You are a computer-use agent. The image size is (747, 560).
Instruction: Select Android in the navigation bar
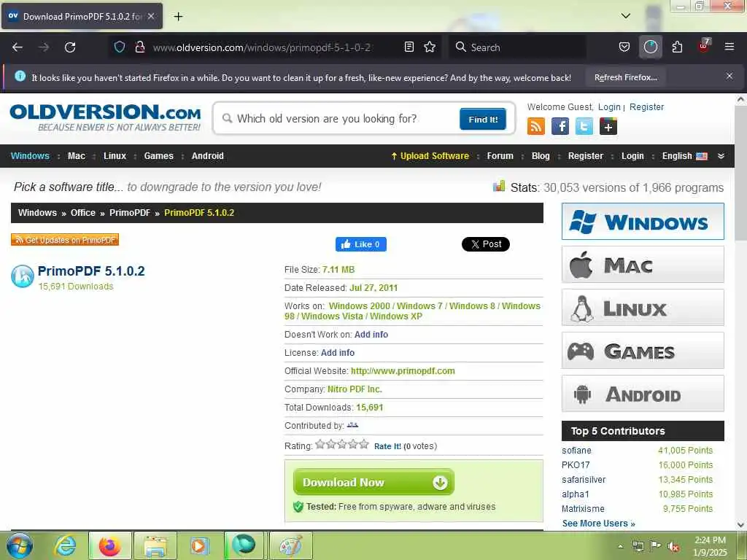[x=207, y=156]
